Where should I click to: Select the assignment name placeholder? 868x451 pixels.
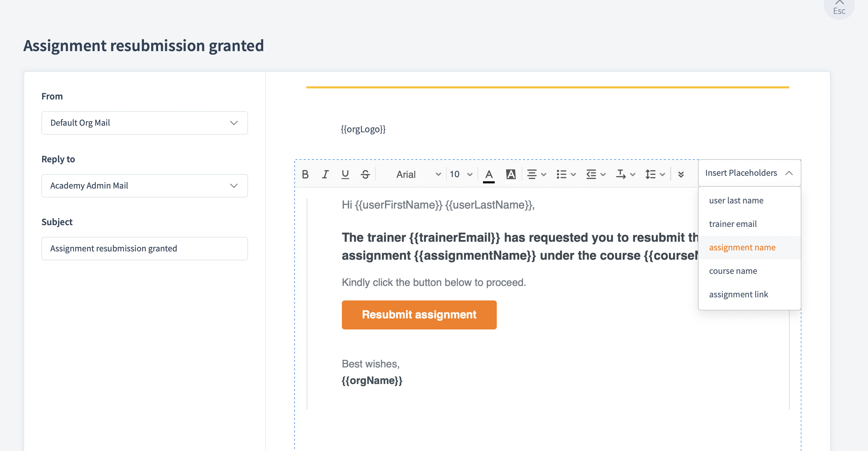coord(742,248)
